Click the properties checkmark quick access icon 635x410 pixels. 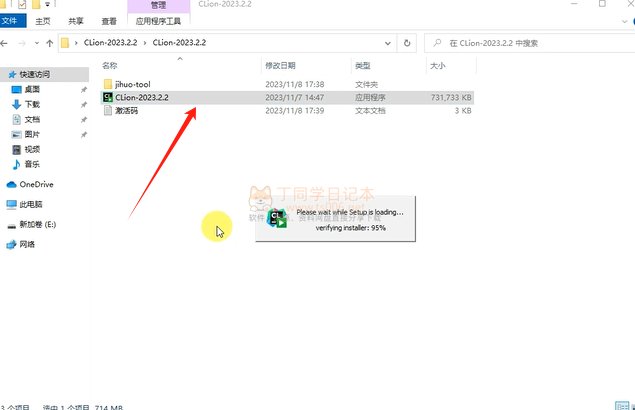coord(21,4)
